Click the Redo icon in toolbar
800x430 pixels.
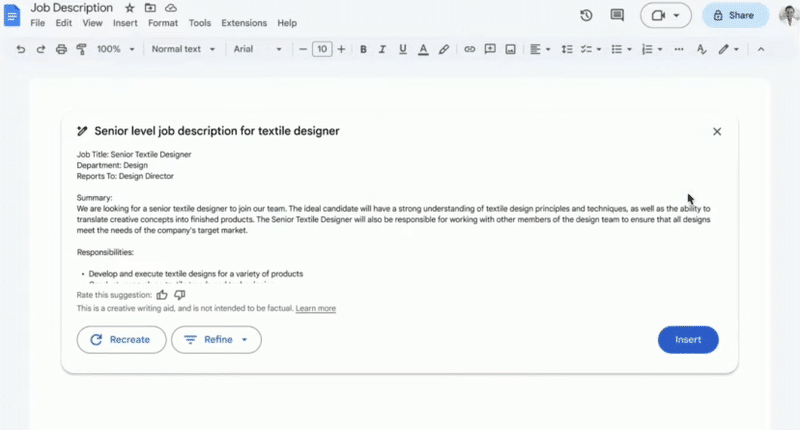(x=41, y=49)
